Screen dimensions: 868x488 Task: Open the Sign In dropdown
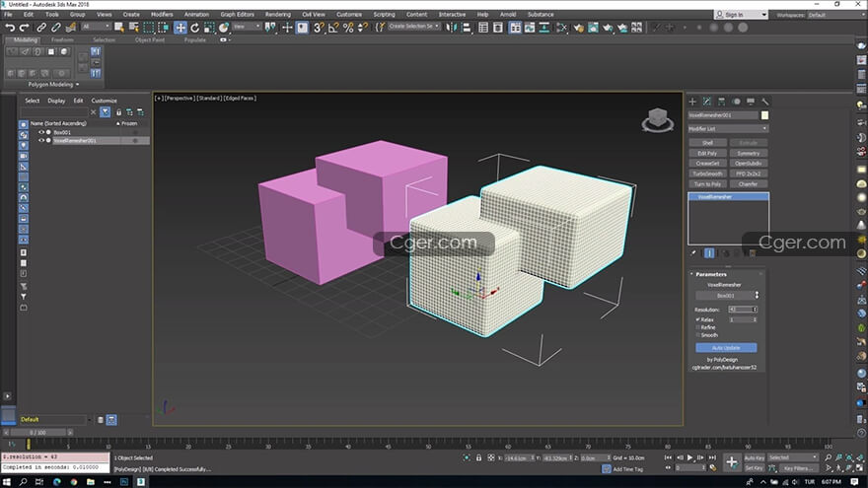(741, 15)
